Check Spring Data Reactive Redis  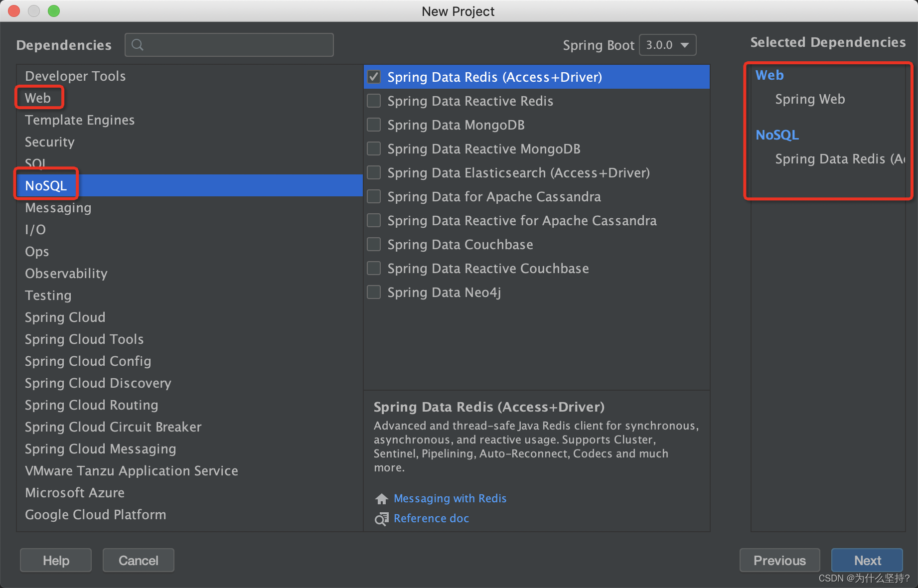374,101
